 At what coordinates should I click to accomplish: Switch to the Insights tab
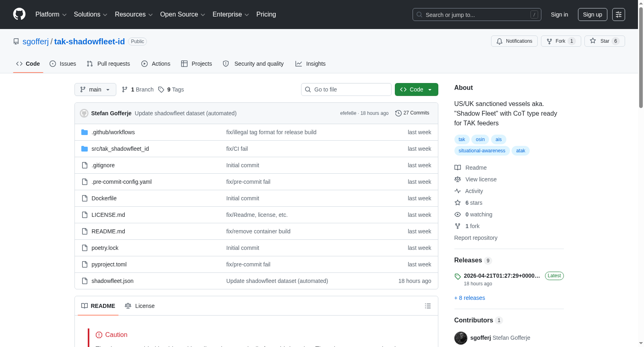coord(310,64)
